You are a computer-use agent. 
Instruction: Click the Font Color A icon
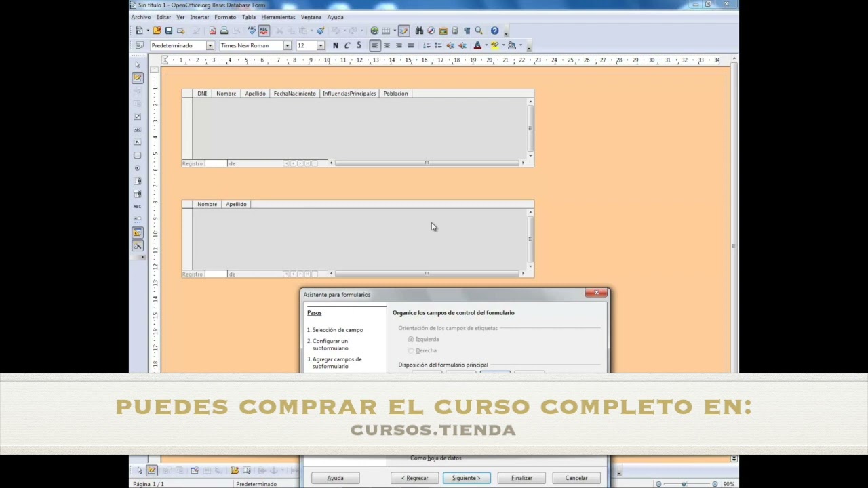click(477, 45)
